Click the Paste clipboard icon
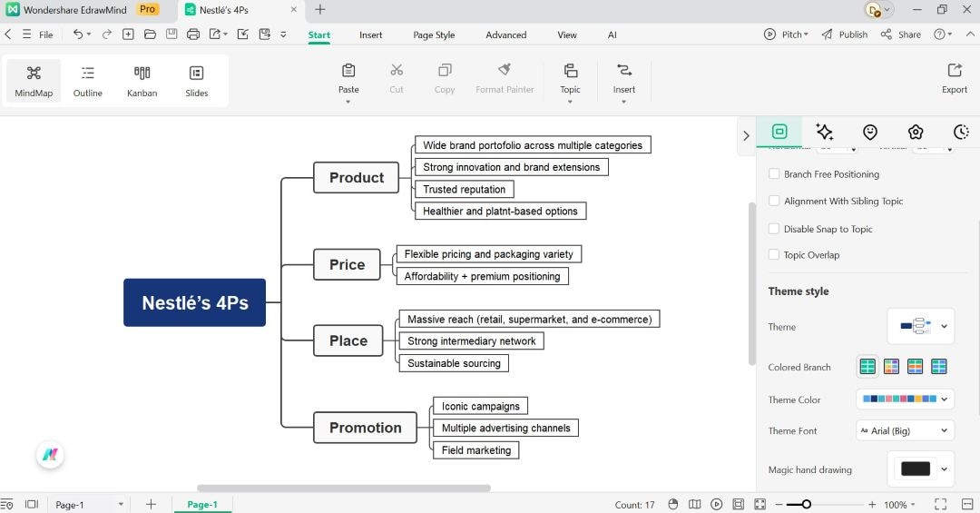The height and width of the screenshot is (513, 980). 348,70
